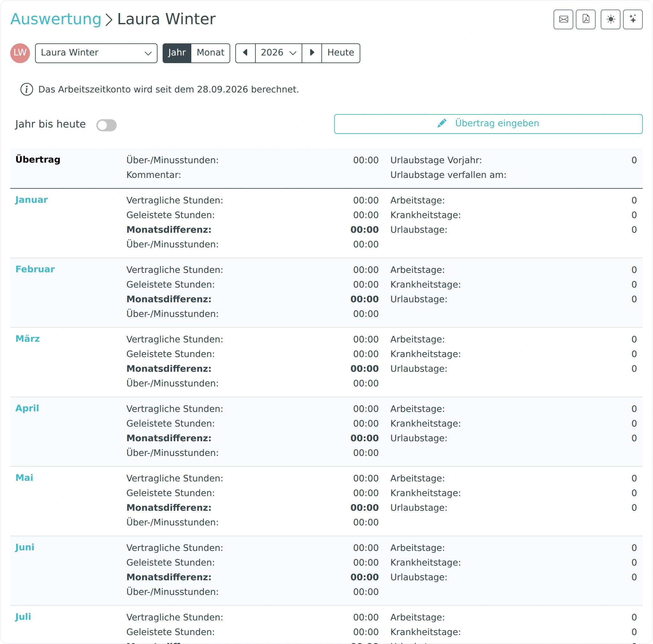653x644 pixels.
Task: Open the Auswertung breadcrumb link
Action: tap(56, 19)
